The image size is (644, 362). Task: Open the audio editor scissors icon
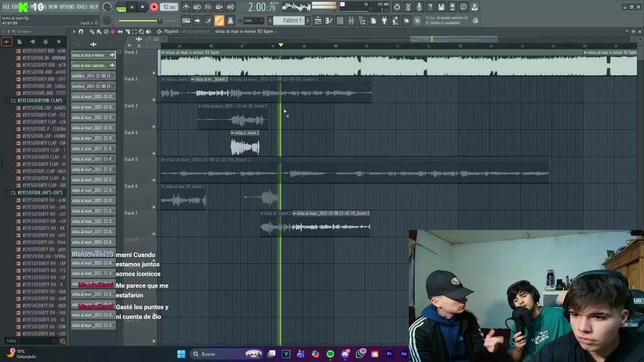pos(408,7)
